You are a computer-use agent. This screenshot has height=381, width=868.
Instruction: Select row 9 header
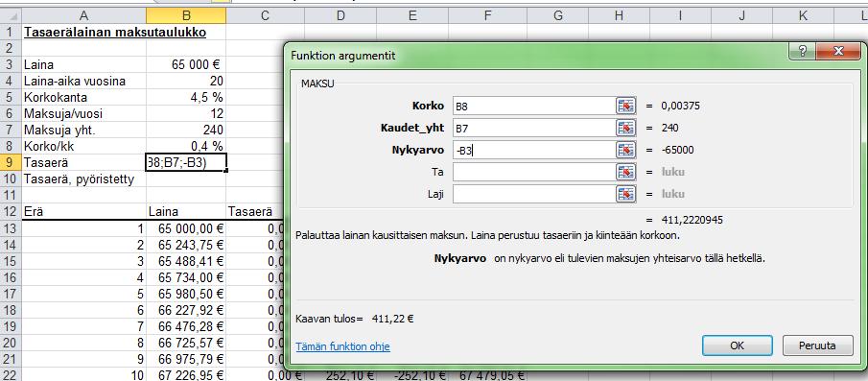12,163
